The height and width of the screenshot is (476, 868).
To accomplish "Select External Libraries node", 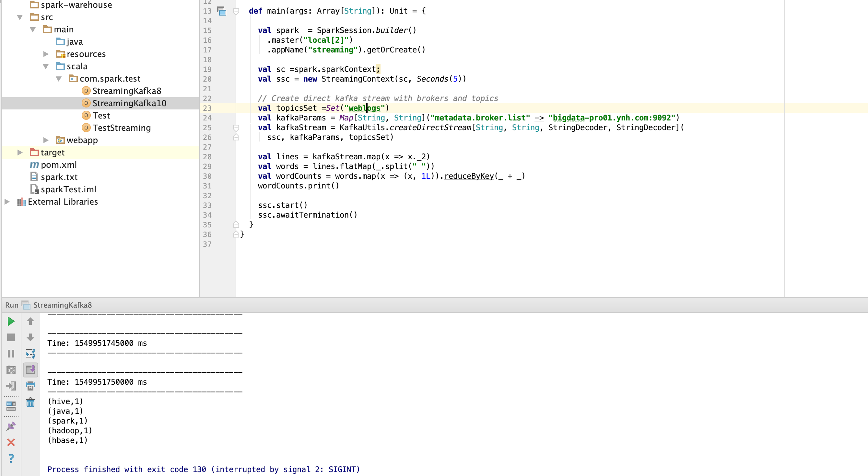I will (x=57, y=202).
